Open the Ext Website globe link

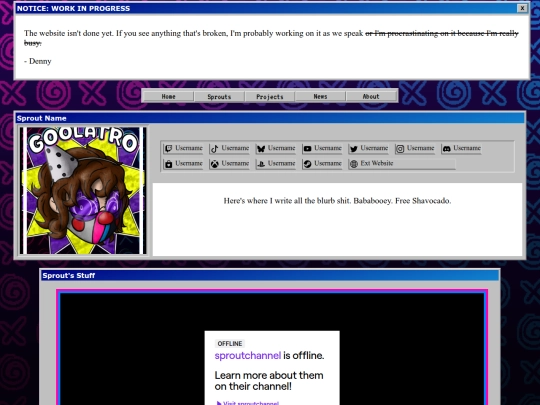pyautogui.click(x=402, y=164)
